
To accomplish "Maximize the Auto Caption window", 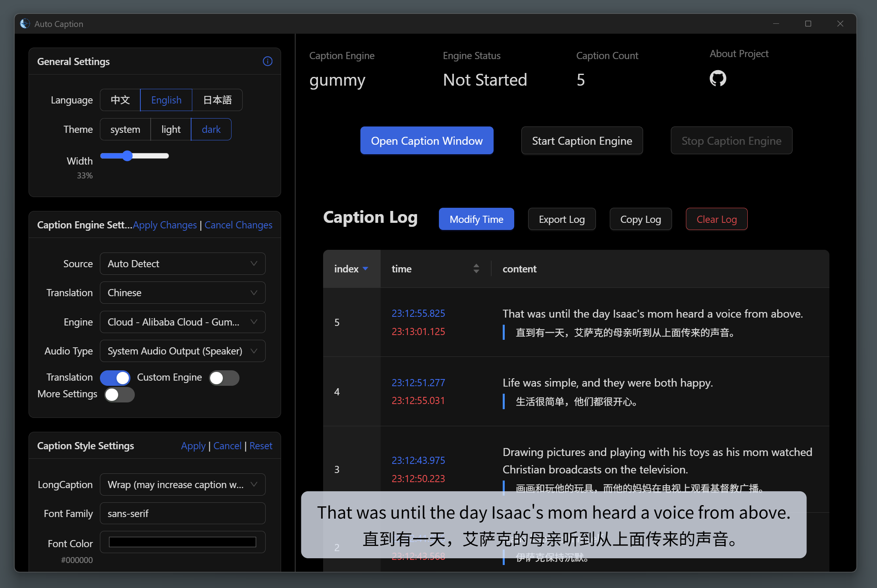I will [808, 24].
